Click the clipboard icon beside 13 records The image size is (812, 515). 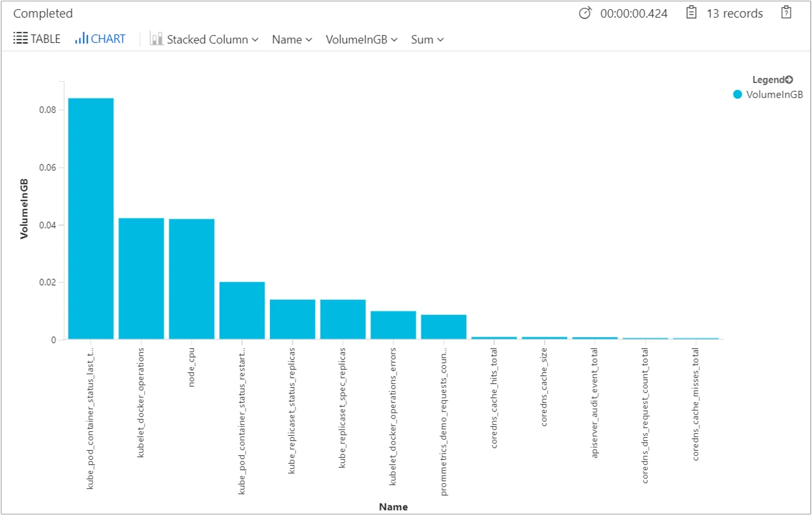[x=691, y=13]
